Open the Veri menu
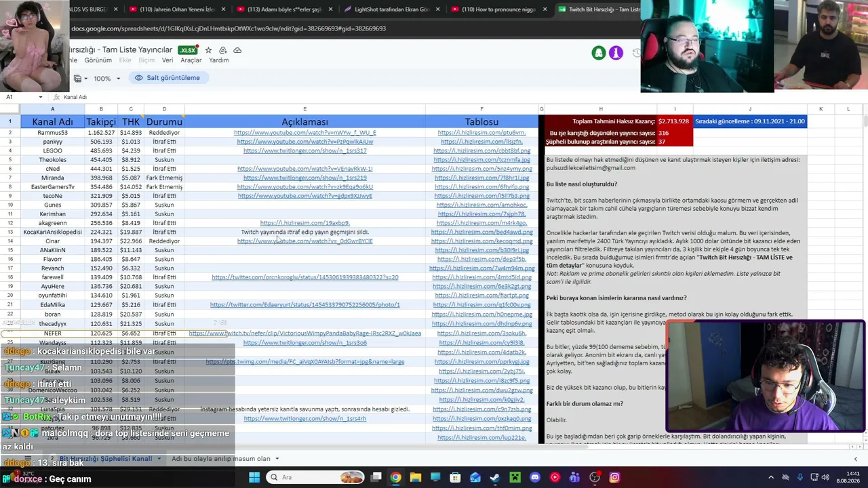868x488 pixels. [167, 60]
